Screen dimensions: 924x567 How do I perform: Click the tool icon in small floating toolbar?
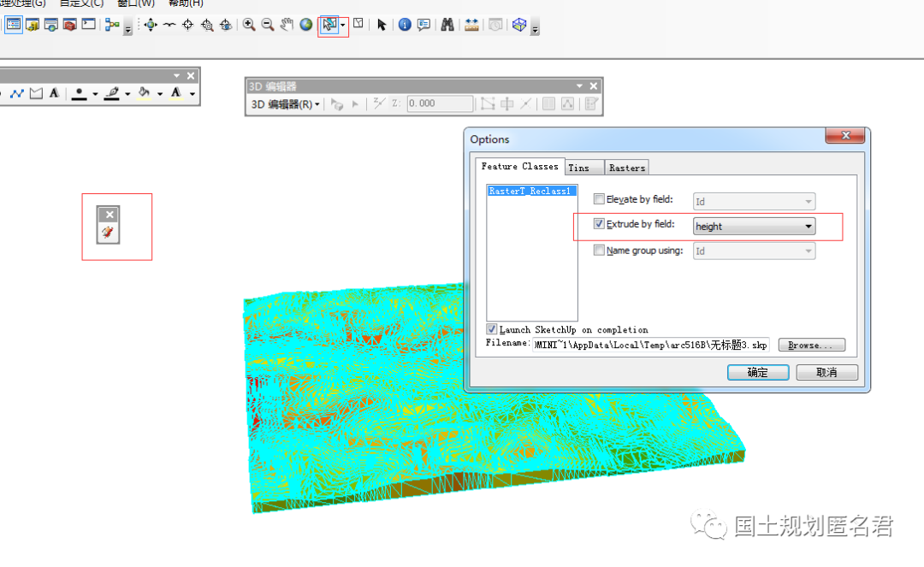pyautogui.click(x=108, y=233)
